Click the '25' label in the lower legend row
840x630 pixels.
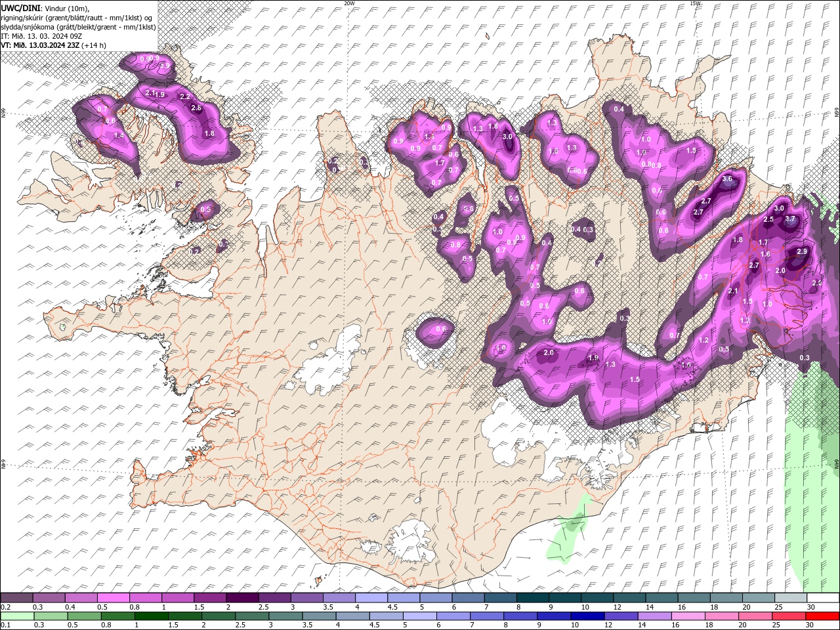click(x=778, y=625)
